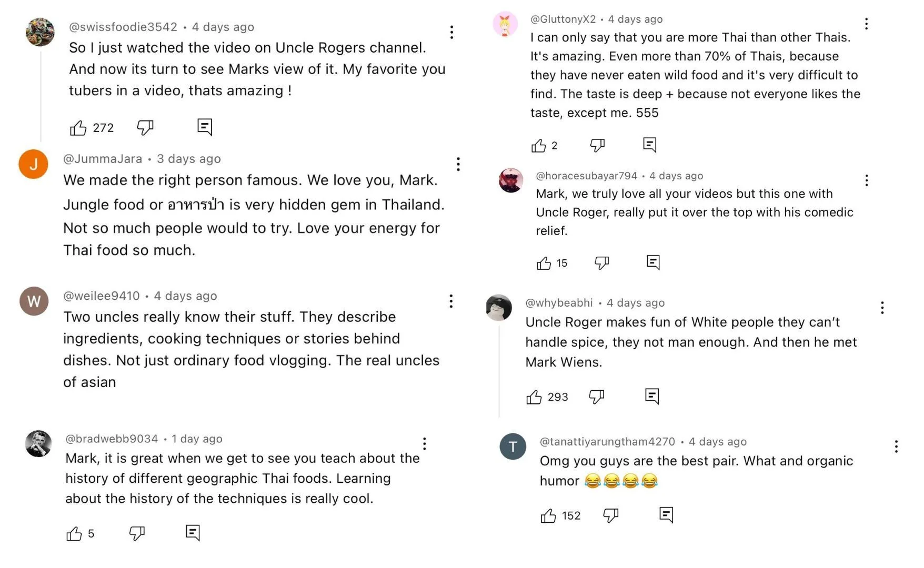Screen dimensions: 924x568
Task: Thumbs-up the tanattiyarungtham4270 comment
Action: click(x=548, y=516)
